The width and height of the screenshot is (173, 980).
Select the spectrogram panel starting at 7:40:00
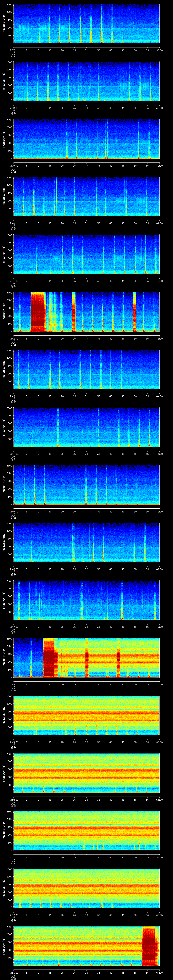[87, 197]
